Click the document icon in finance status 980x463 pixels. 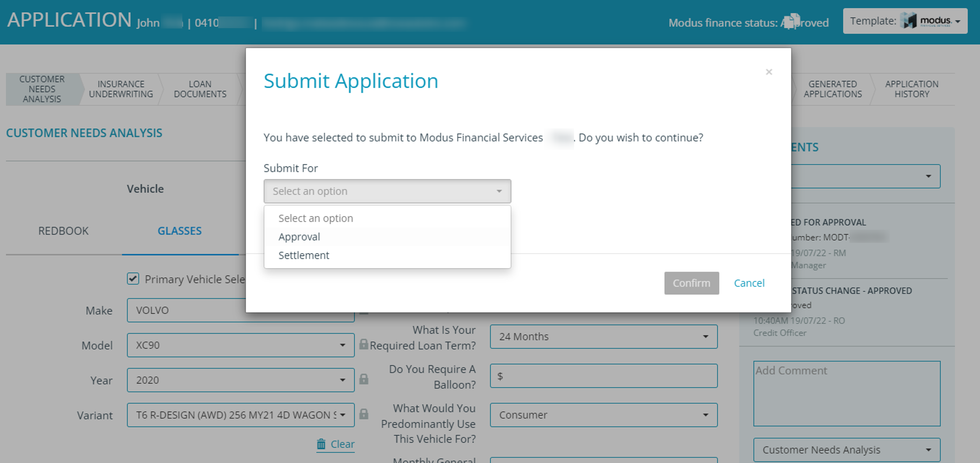coord(792,21)
